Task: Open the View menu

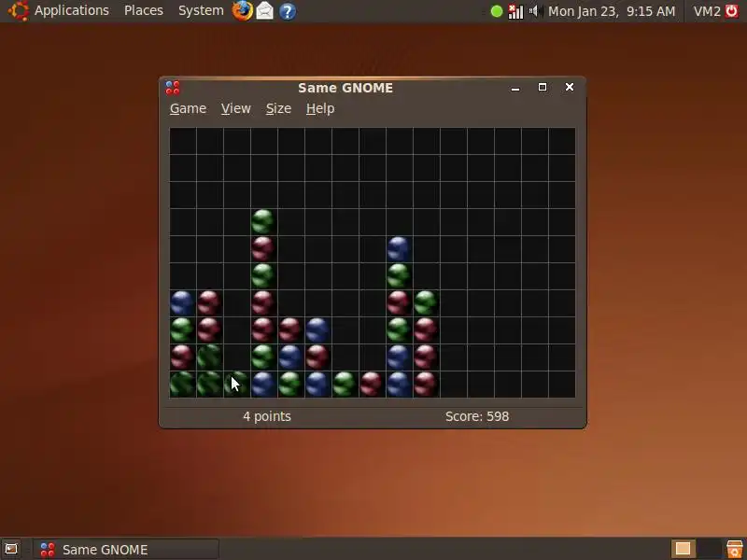Action: pos(236,108)
